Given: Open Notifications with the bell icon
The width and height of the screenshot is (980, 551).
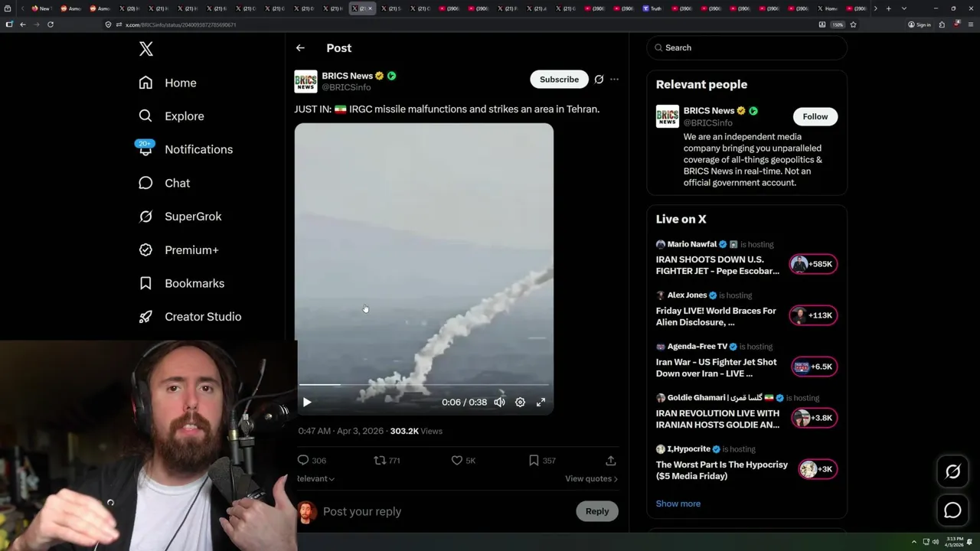Looking at the screenshot, I should tap(145, 149).
